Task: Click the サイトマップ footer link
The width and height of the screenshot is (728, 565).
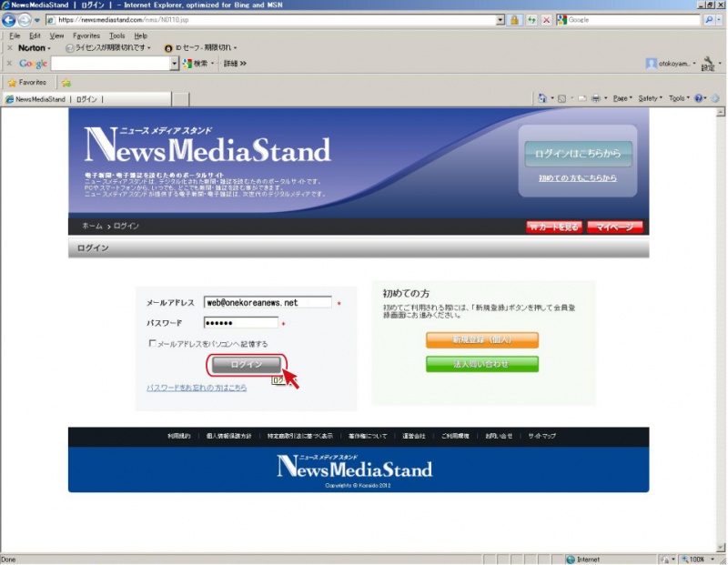Action: [541, 436]
